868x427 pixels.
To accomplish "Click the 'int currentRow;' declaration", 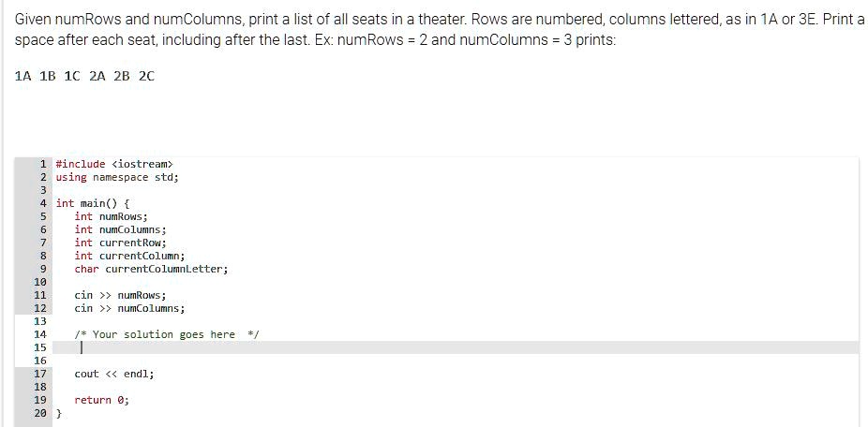I will click(121, 243).
